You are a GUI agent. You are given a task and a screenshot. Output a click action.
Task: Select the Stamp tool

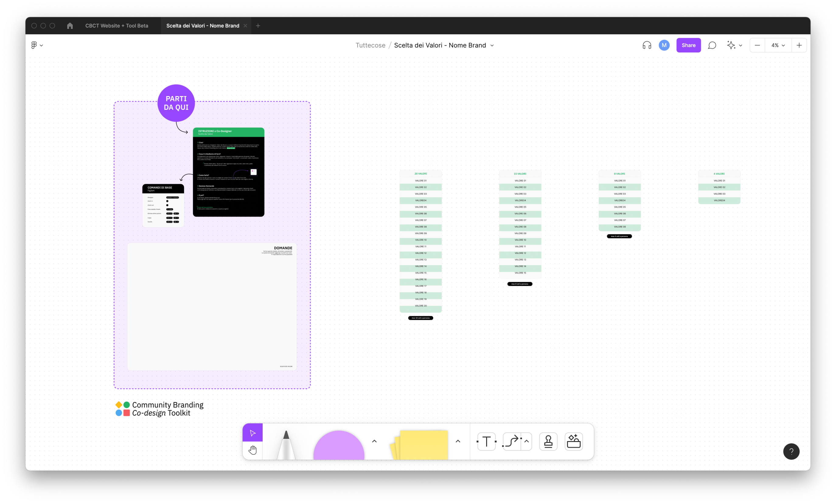548,441
